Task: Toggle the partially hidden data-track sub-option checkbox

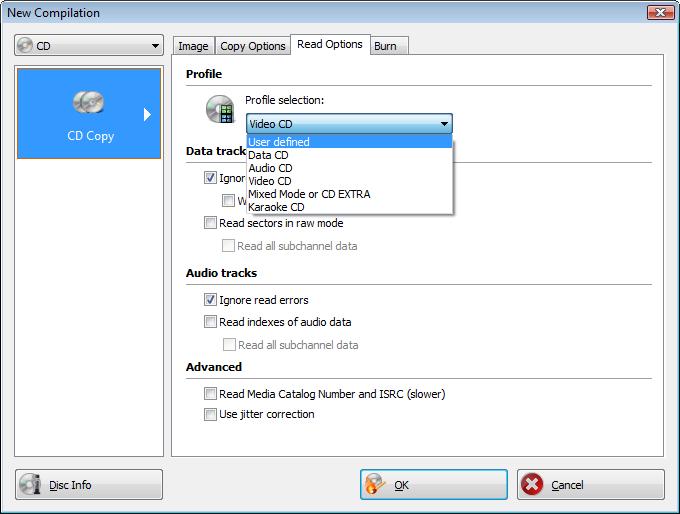Action: pyautogui.click(x=228, y=200)
